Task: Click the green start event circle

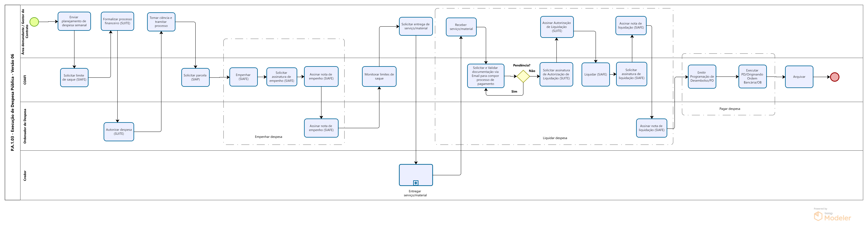Action: click(x=34, y=22)
